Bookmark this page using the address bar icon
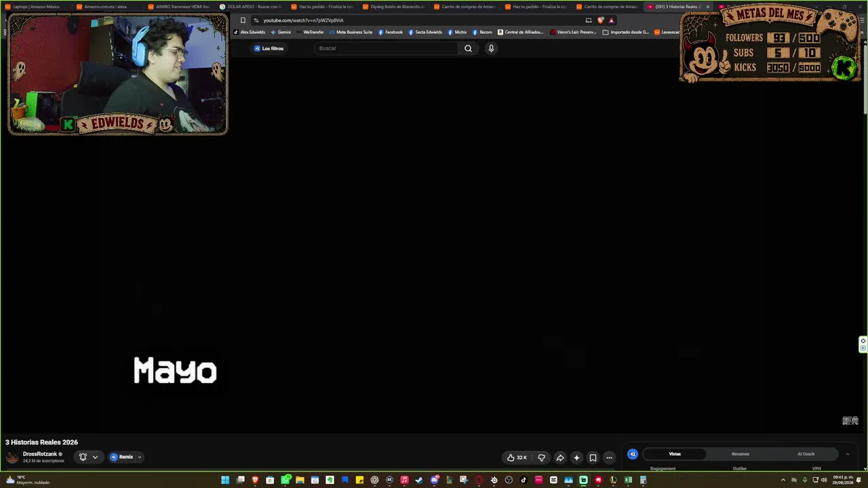Viewport: 868px width, 488px height. (x=243, y=20)
